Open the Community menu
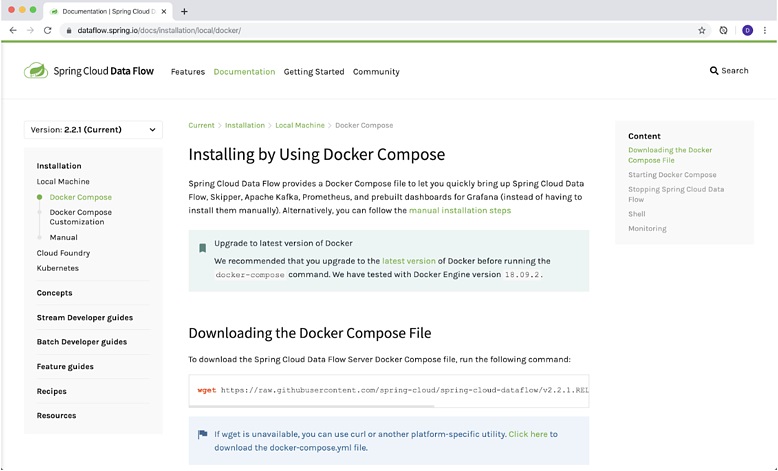 coord(376,71)
